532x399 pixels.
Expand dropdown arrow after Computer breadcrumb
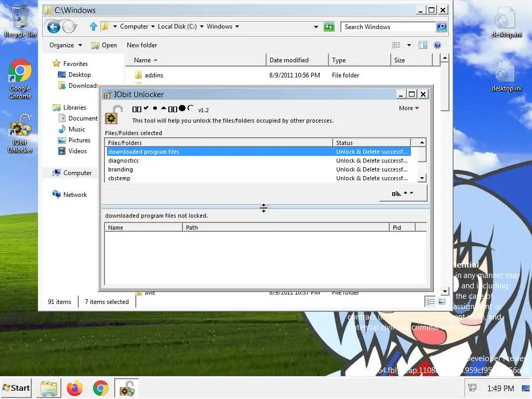pyautogui.click(x=153, y=26)
